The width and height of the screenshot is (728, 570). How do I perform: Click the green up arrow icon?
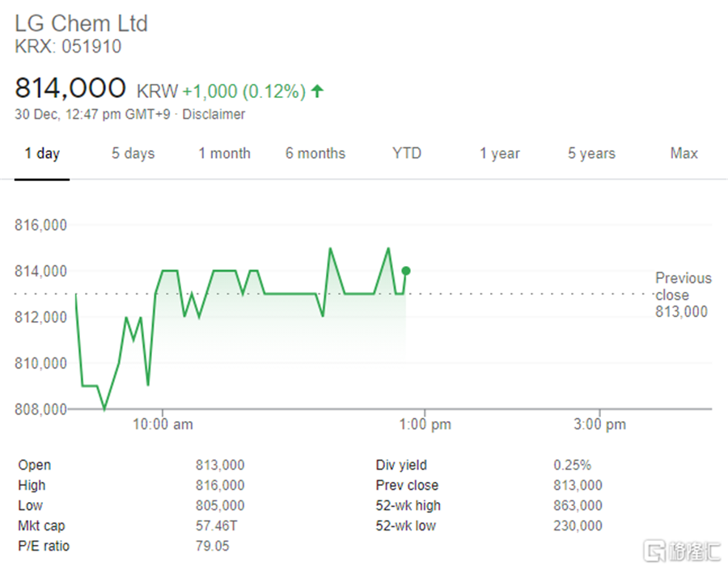point(317,91)
